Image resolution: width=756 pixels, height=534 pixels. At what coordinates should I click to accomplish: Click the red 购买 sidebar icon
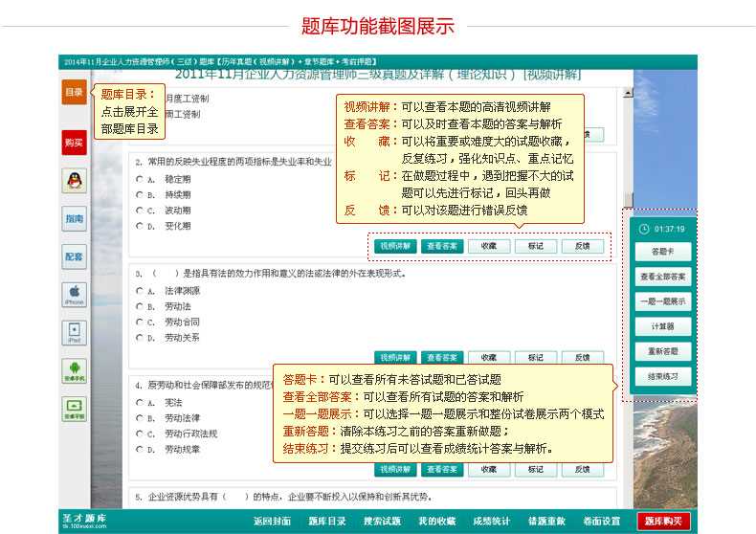pyautogui.click(x=74, y=143)
